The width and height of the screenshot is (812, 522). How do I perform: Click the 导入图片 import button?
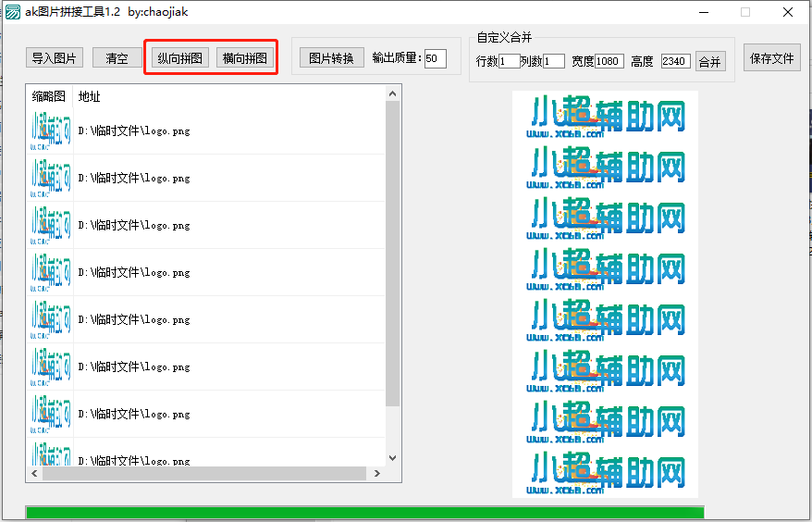click(x=54, y=58)
